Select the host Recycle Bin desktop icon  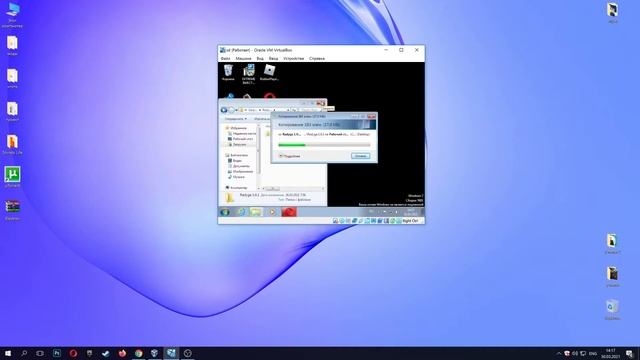[612, 310]
